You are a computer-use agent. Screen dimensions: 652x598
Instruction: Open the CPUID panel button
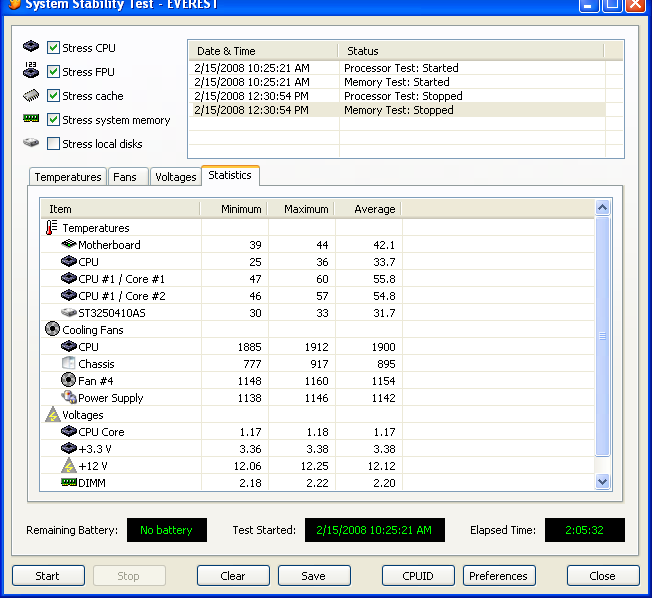coord(418,576)
